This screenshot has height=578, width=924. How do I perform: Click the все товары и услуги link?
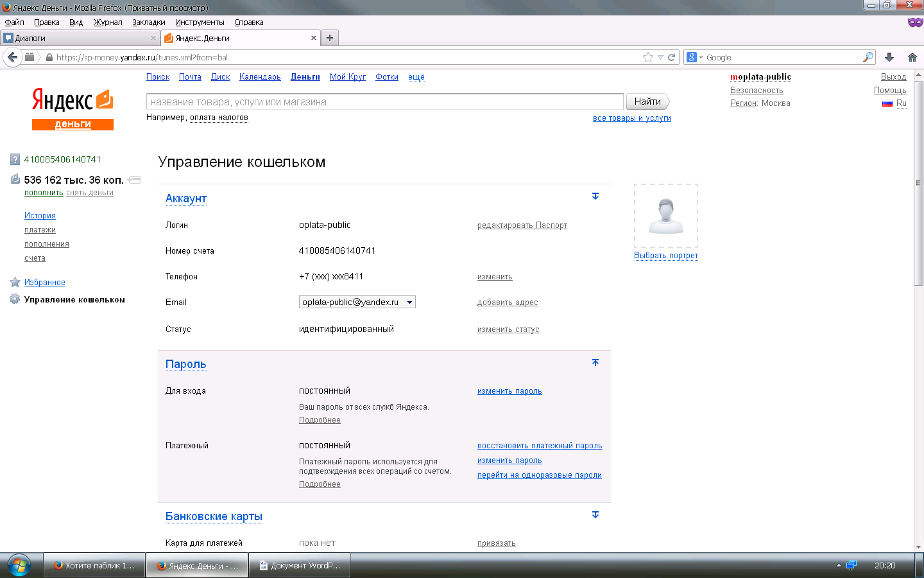[x=632, y=118]
